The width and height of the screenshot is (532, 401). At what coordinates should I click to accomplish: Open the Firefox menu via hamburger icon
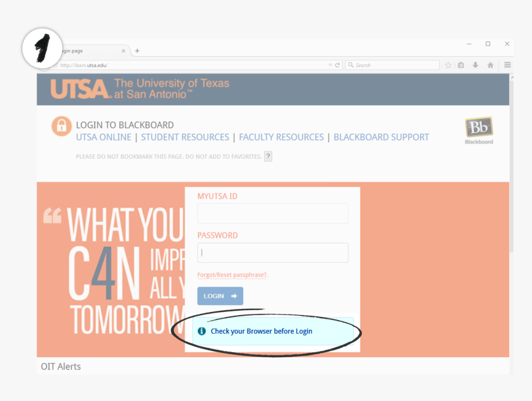point(507,64)
